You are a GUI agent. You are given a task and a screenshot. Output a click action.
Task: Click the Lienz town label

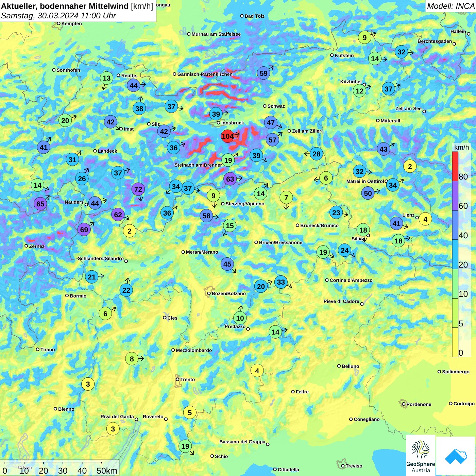(408, 215)
